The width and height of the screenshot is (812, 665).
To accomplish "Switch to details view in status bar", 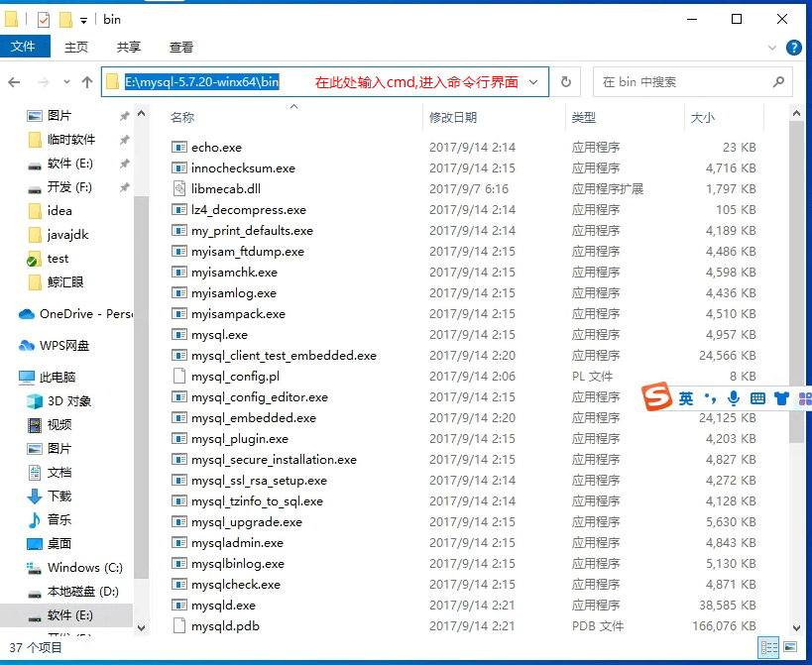I will [768, 647].
